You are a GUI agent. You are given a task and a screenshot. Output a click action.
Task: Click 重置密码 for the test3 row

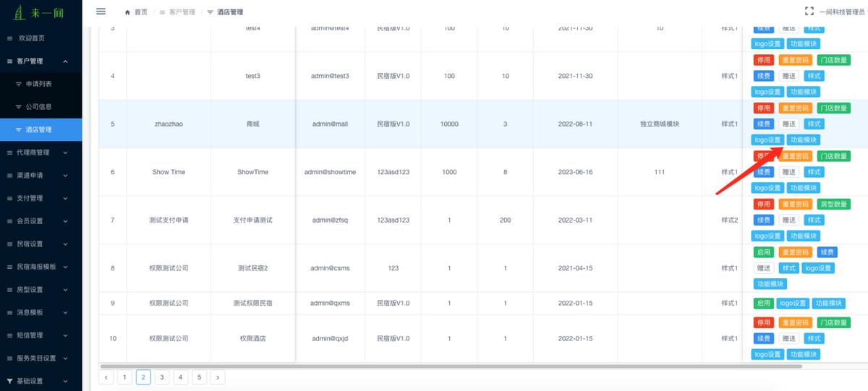[795, 60]
